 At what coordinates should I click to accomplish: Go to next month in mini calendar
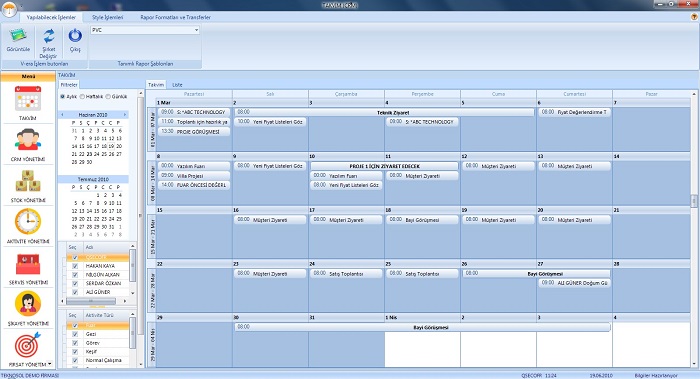[x=125, y=115]
